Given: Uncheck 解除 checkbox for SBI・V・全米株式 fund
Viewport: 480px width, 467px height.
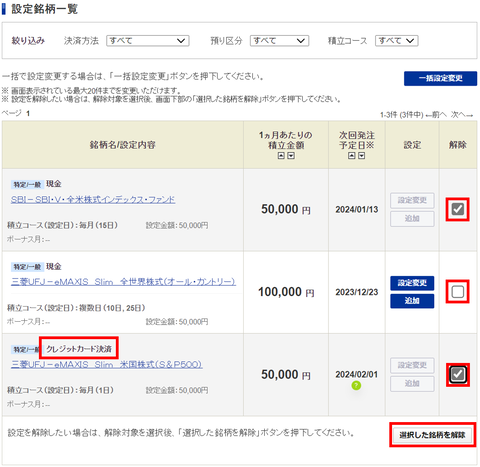Looking at the screenshot, I should point(458,209).
